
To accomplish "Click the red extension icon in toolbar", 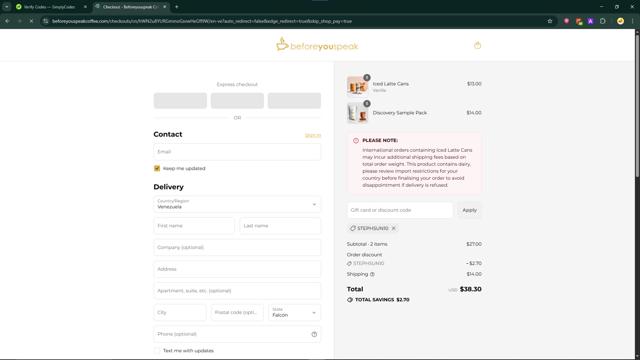I will tap(567, 21).
